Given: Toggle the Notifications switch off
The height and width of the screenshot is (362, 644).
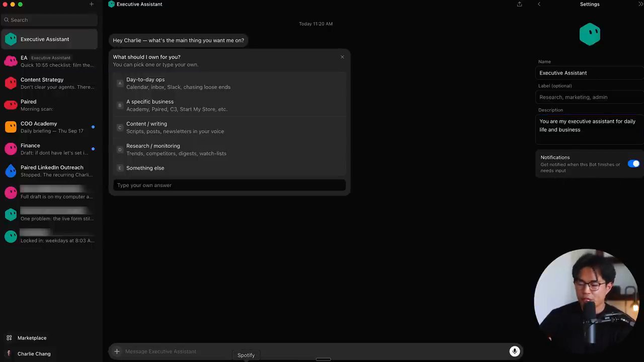Looking at the screenshot, I should tap(633, 164).
